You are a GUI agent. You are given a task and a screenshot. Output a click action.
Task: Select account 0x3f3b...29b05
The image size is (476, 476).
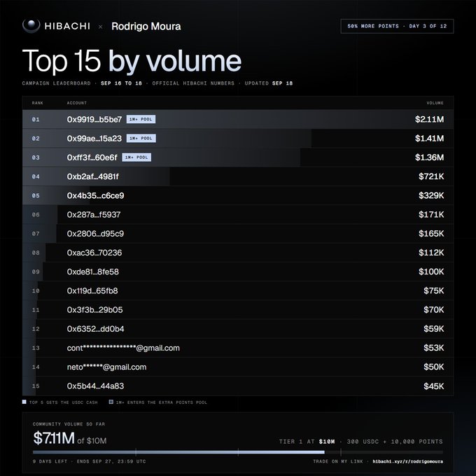[x=94, y=310]
